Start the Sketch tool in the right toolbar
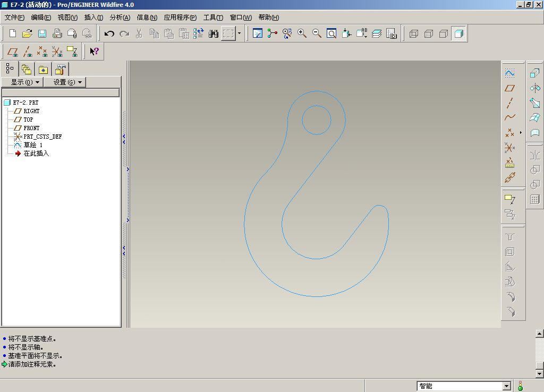Viewport: 544px width, 392px height. tap(509, 73)
